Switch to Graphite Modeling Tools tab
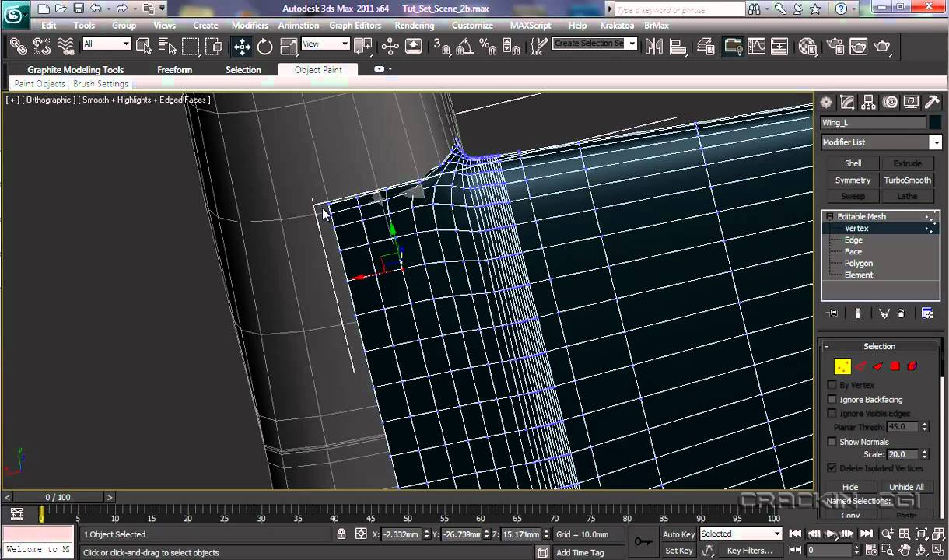Viewport: 949px width, 560px height. (x=75, y=69)
